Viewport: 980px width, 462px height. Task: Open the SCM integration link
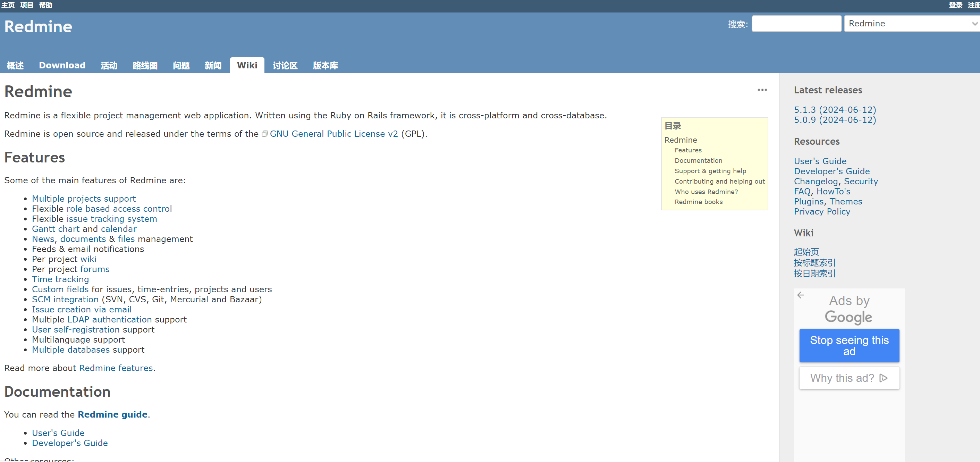(x=65, y=300)
